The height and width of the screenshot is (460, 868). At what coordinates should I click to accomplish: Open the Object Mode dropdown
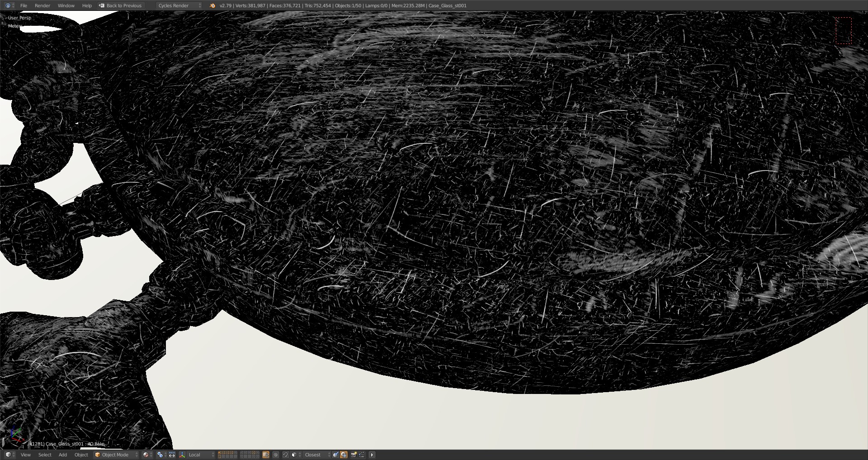116,455
